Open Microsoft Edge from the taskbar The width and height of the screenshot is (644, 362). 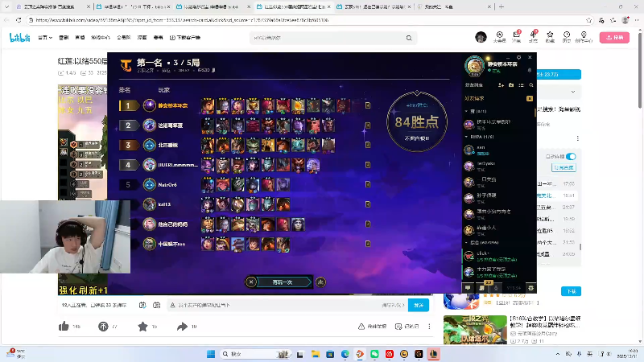(x=345, y=354)
